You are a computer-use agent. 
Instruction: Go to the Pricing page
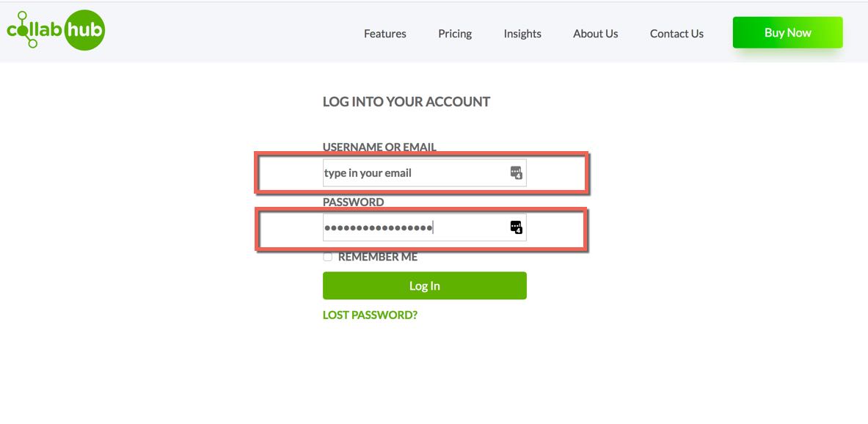455,34
